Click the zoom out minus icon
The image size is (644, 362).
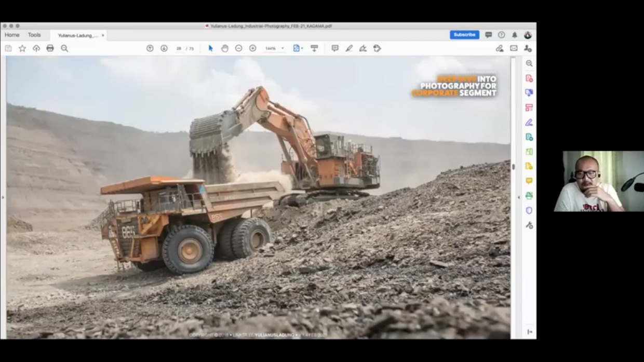point(238,48)
